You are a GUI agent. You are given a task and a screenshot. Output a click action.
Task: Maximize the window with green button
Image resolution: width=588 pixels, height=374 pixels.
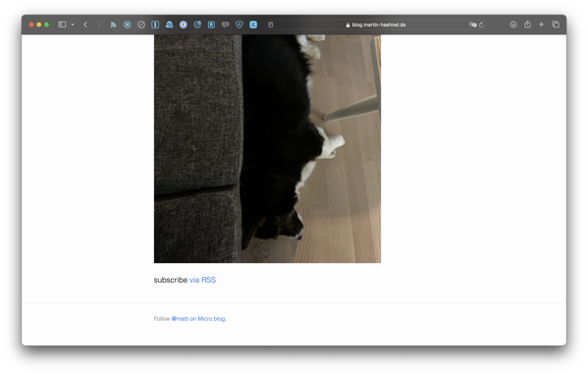[46, 25]
